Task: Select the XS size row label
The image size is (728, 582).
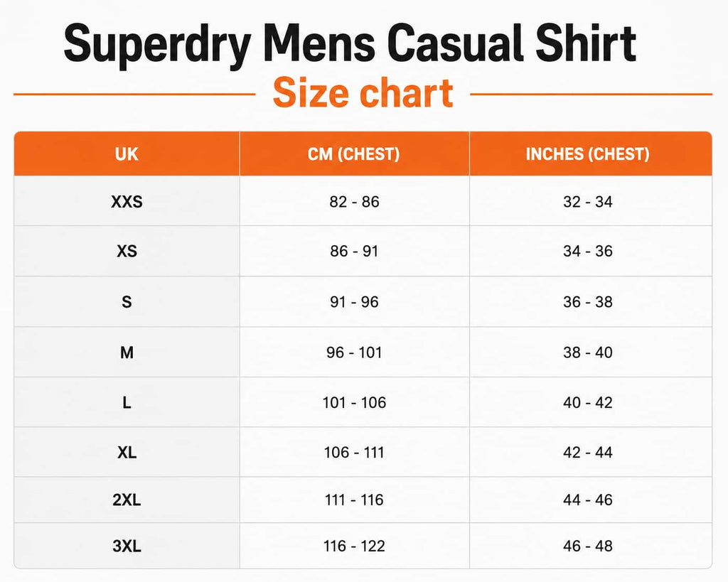Action: click(127, 251)
